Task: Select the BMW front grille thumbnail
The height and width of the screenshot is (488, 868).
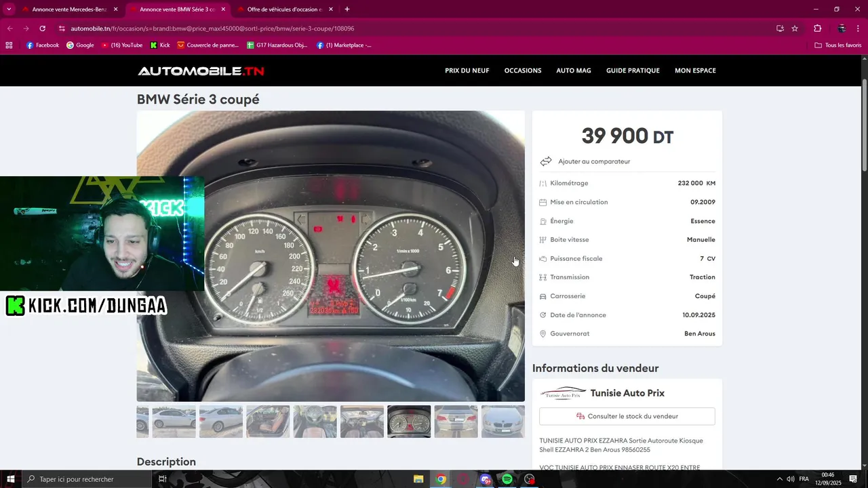Action: (x=503, y=422)
